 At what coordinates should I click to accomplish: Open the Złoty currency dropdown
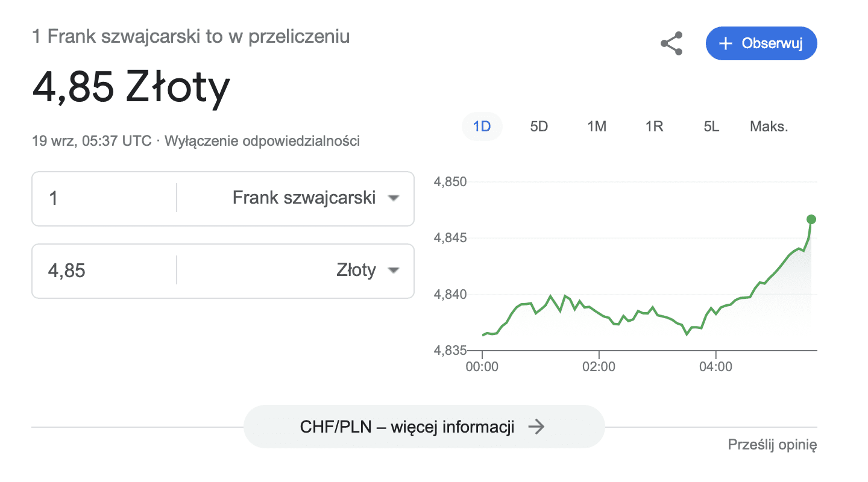(296, 271)
